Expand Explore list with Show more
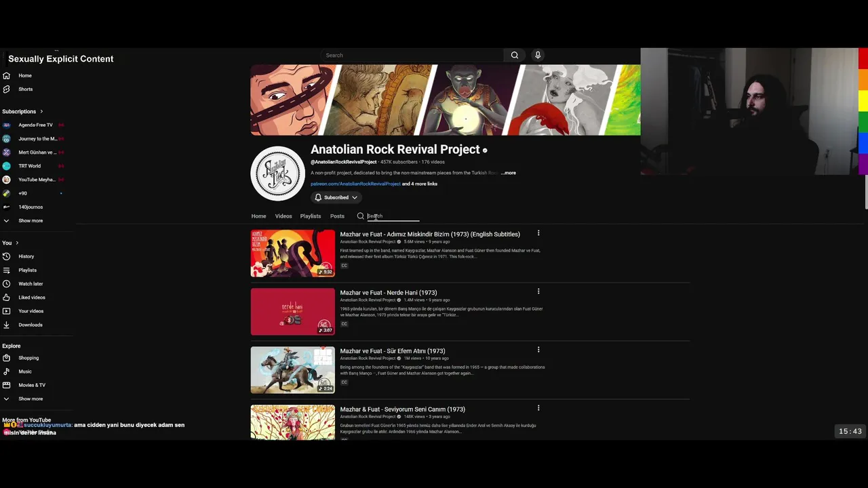Image resolution: width=868 pixels, height=488 pixels. click(x=30, y=399)
